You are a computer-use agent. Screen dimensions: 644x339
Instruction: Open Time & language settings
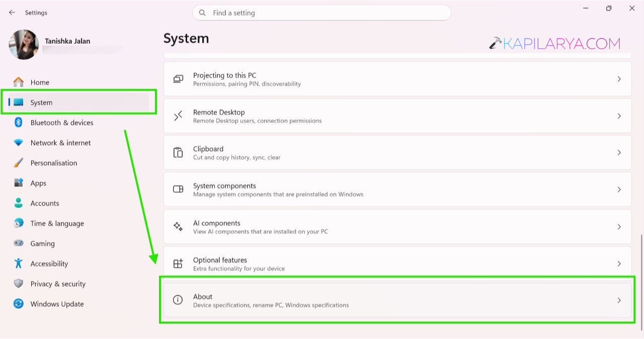(78, 223)
